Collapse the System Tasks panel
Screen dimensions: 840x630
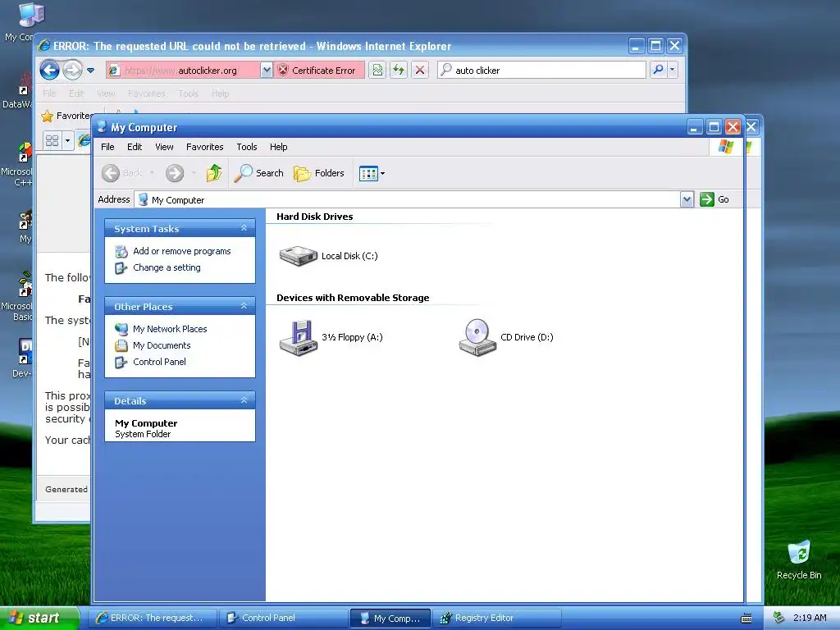click(244, 228)
